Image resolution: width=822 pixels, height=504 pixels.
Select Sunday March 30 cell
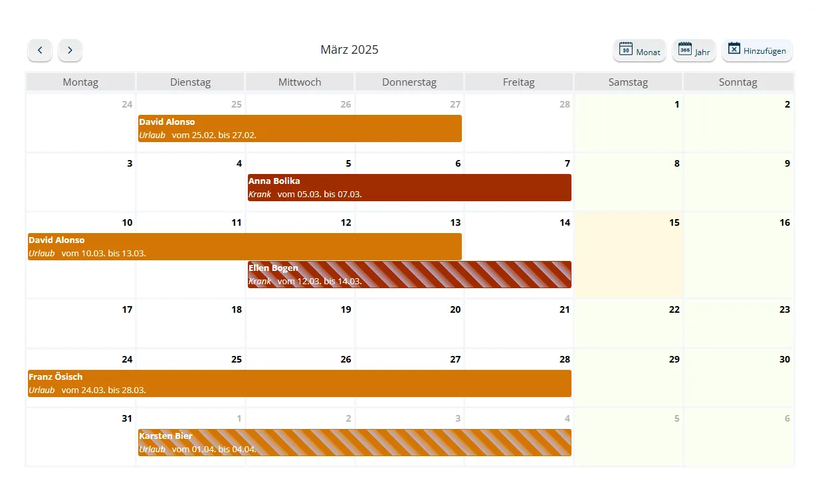[x=738, y=378]
